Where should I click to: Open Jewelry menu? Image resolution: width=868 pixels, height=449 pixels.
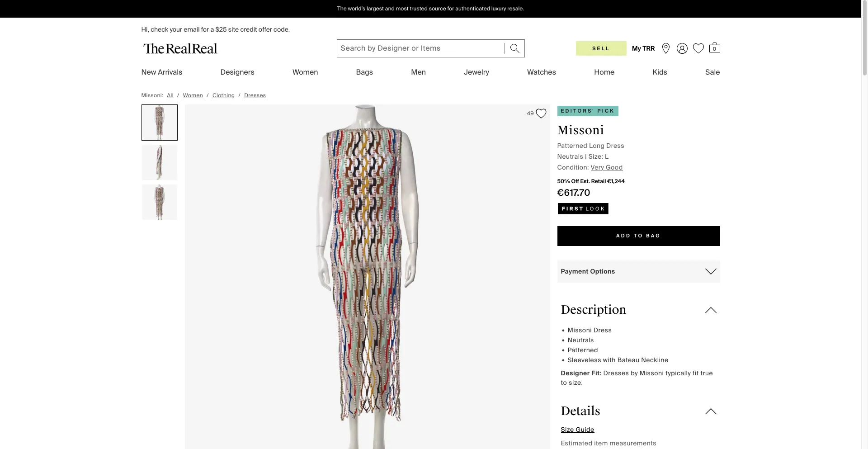pyautogui.click(x=476, y=72)
